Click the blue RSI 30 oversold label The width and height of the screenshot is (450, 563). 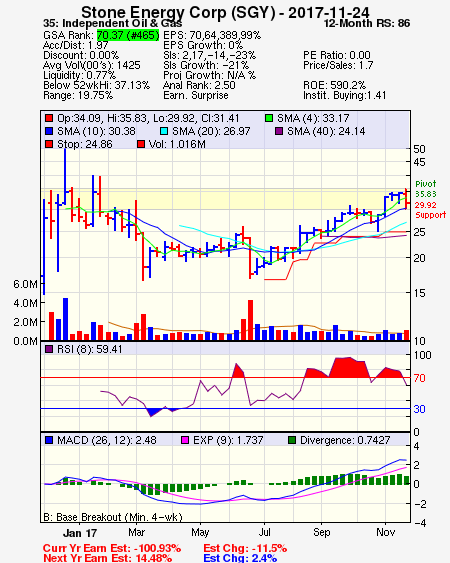(419, 409)
